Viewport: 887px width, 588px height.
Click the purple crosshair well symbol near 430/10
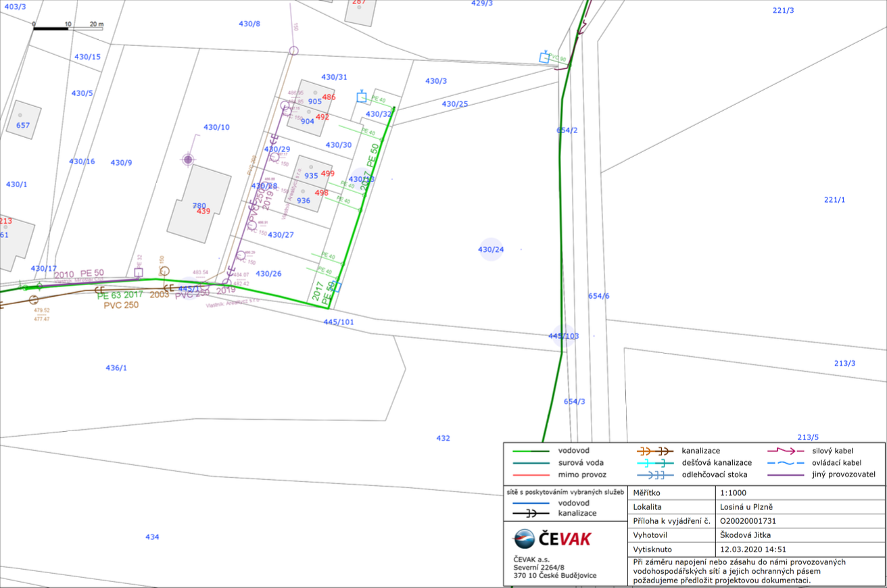click(188, 160)
